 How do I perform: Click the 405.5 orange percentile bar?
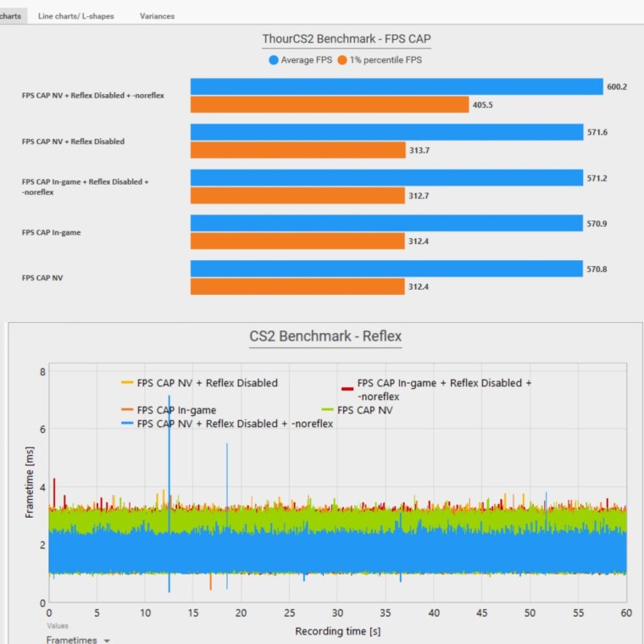[330, 105]
